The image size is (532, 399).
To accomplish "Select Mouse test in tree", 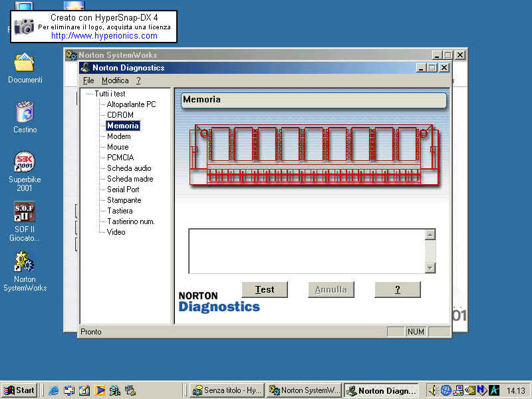I will 118,147.
